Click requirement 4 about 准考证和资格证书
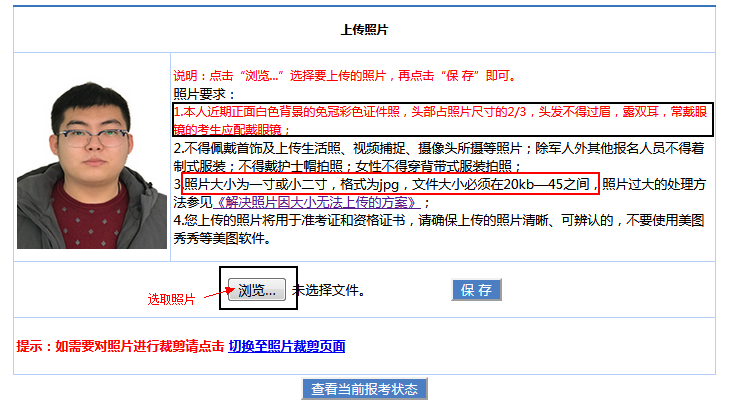Image resolution: width=732 pixels, height=405 pixels. click(x=440, y=221)
